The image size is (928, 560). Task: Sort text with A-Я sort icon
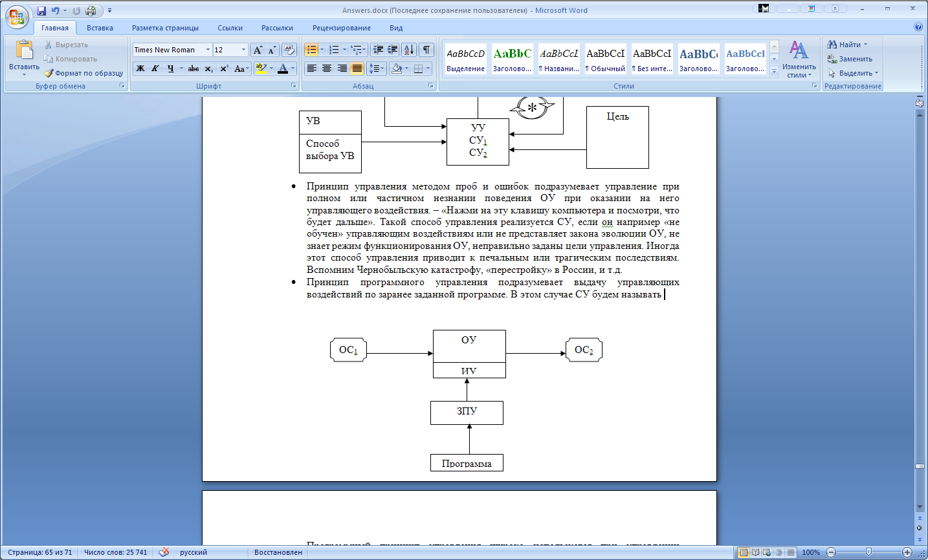pyautogui.click(x=409, y=50)
